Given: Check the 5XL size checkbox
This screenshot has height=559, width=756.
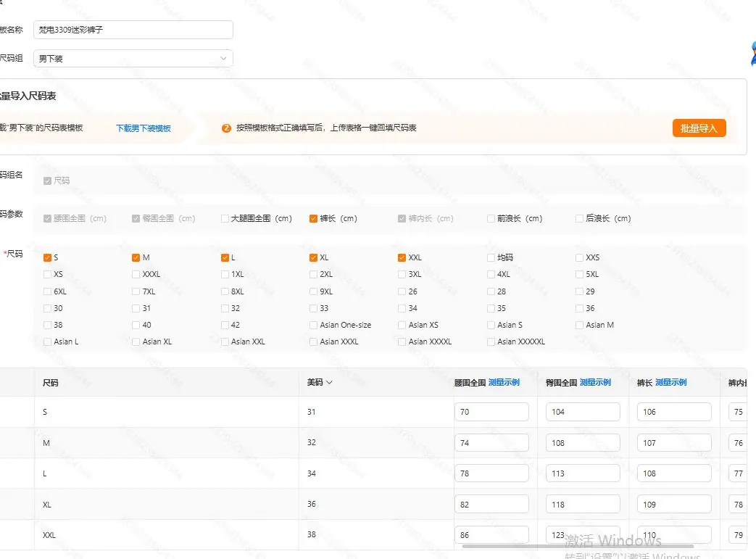Looking at the screenshot, I should [x=580, y=275].
